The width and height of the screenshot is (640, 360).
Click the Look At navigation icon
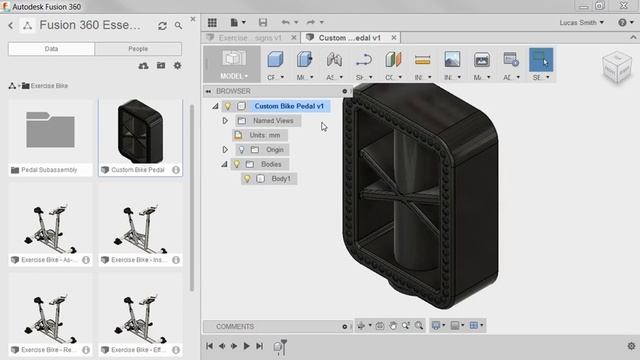click(380, 325)
